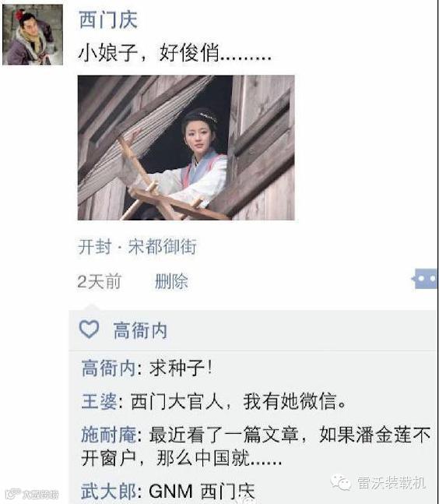Open location 开封 · 宋都御街
The height and width of the screenshot is (504, 439).
(137, 246)
